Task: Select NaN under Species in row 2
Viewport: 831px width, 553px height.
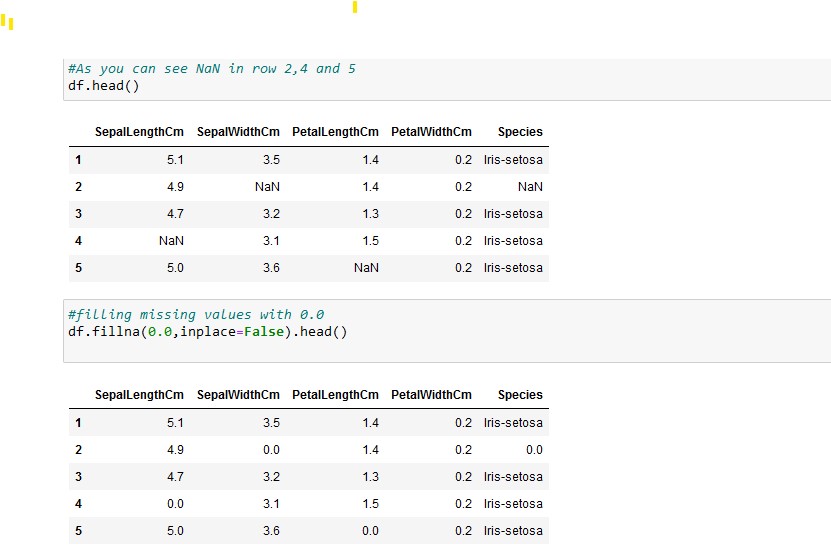Action: pos(530,187)
